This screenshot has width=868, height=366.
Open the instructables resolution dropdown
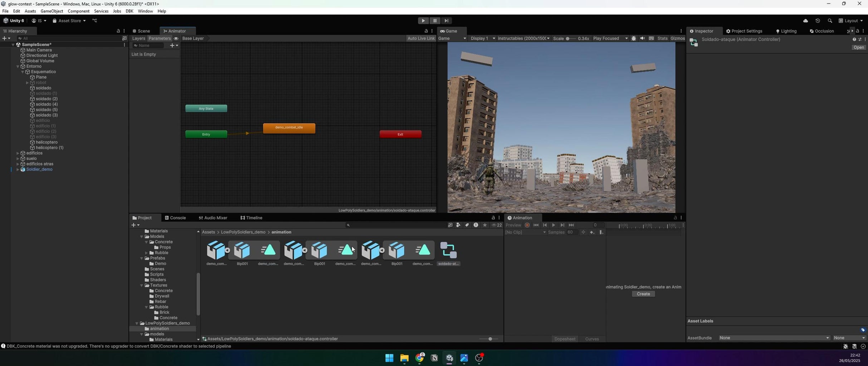[523, 38]
